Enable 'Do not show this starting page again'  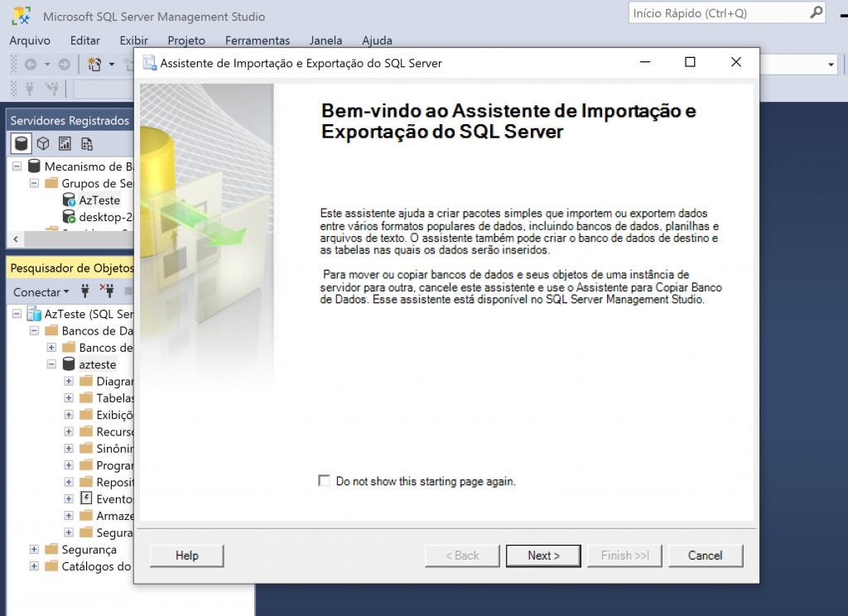pos(325,481)
